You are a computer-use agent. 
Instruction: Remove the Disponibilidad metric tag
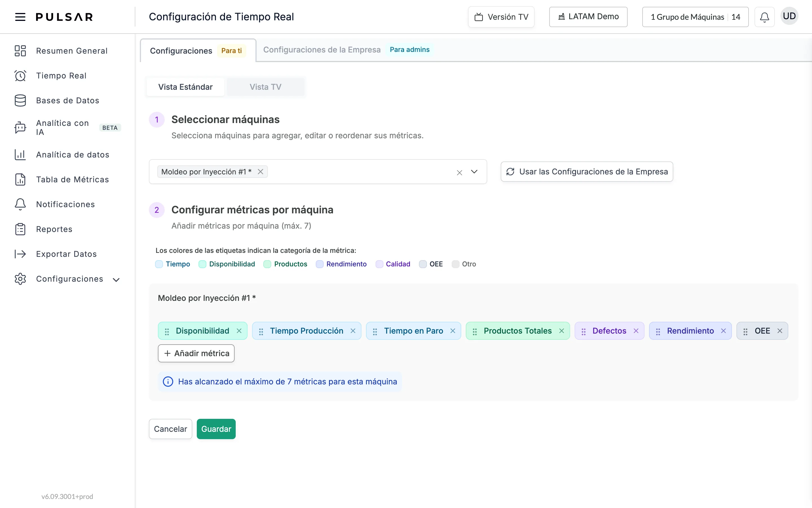coord(239,331)
